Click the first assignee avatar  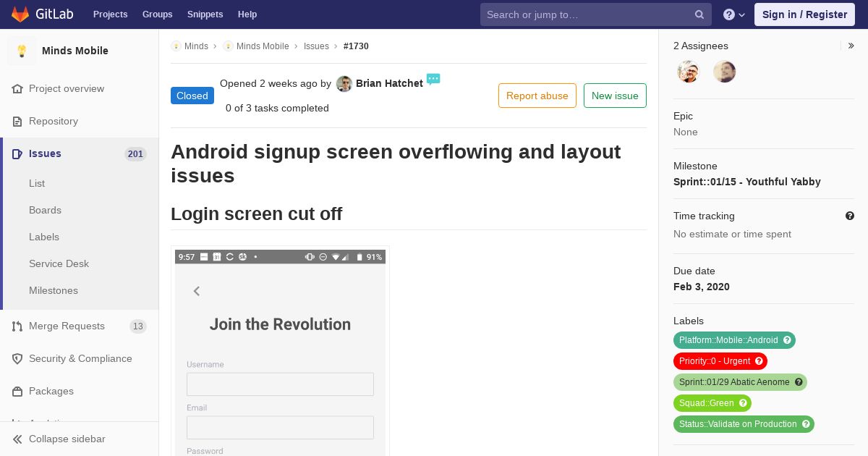(x=689, y=72)
